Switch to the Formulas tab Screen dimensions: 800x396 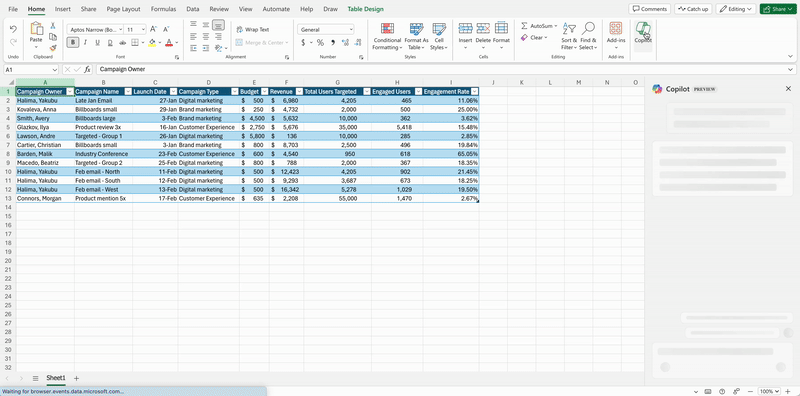click(163, 9)
